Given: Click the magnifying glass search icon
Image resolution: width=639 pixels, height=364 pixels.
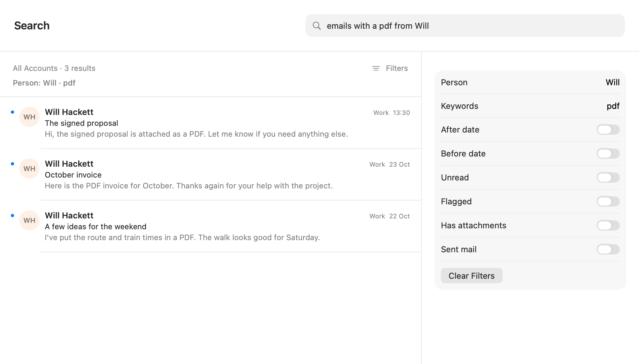Looking at the screenshot, I should click(x=317, y=26).
